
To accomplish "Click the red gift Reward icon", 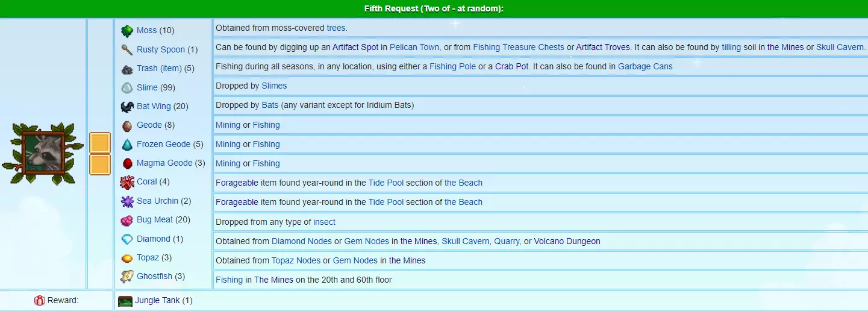I will 40,301.
